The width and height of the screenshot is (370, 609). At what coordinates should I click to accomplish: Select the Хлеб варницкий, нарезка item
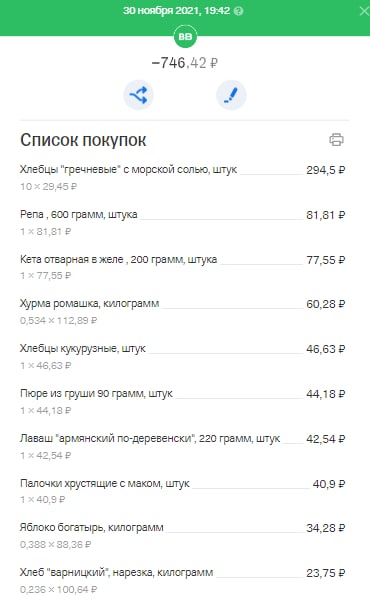point(182,581)
